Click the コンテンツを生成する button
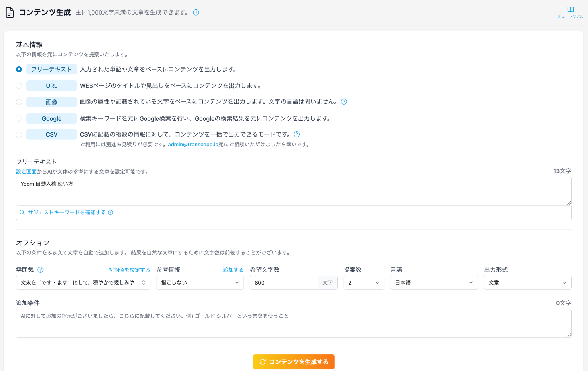The height and width of the screenshot is (371, 588). coord(294,362)
